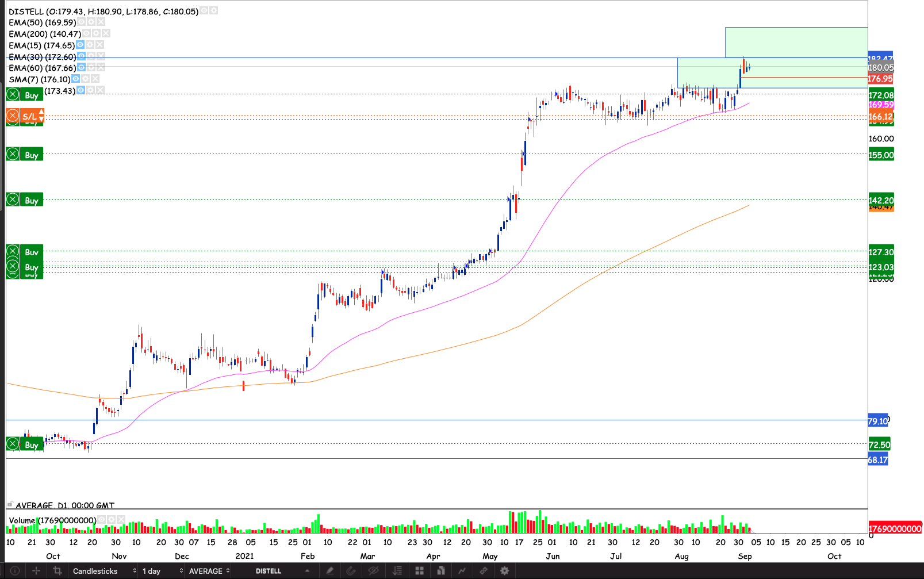Click the crosshair cursor tool icon
The image size is (924, 579).
[x=36, y=571]
